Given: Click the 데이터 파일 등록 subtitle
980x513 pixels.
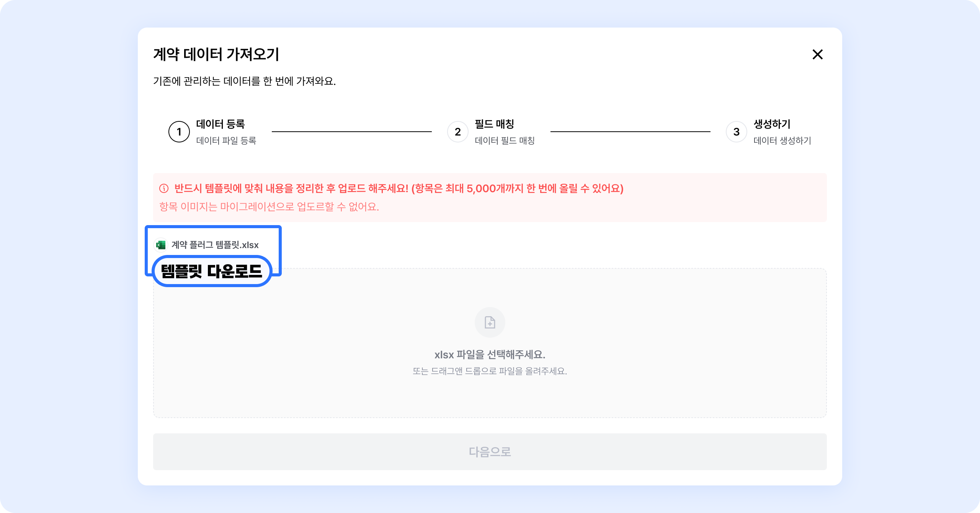Looking at the screenshot, I should tap(226, 141).
